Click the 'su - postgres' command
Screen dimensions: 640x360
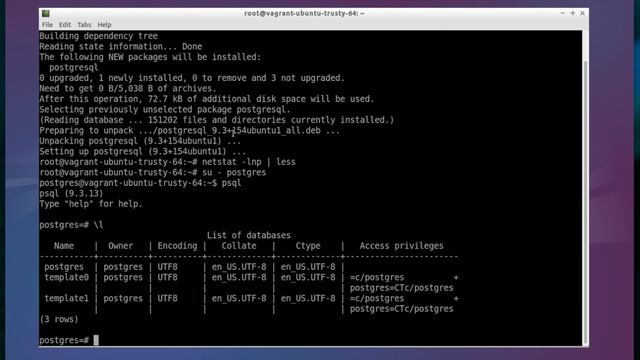pos(234,172)
